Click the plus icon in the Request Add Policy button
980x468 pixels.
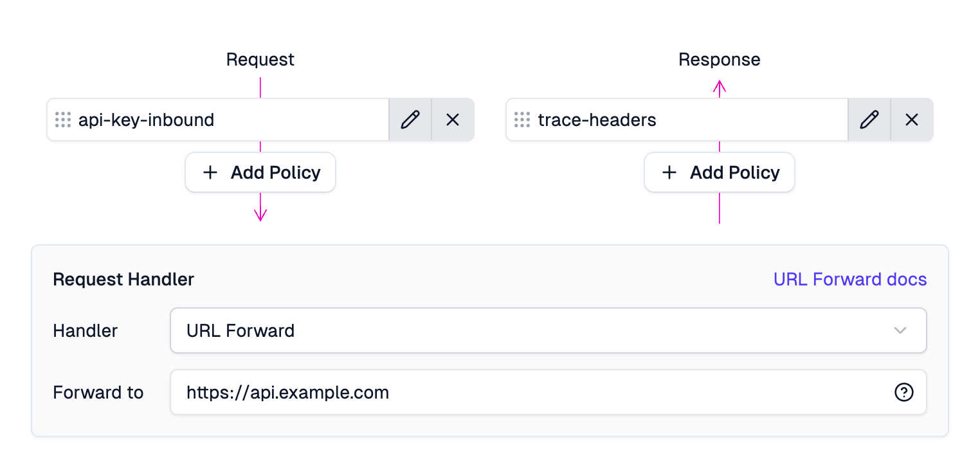pos(210,172)
